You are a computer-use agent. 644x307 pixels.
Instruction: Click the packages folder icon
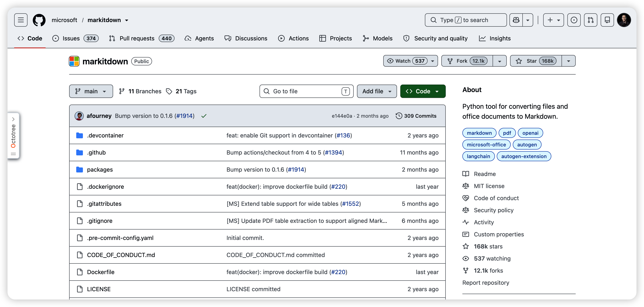click(80, 170)
